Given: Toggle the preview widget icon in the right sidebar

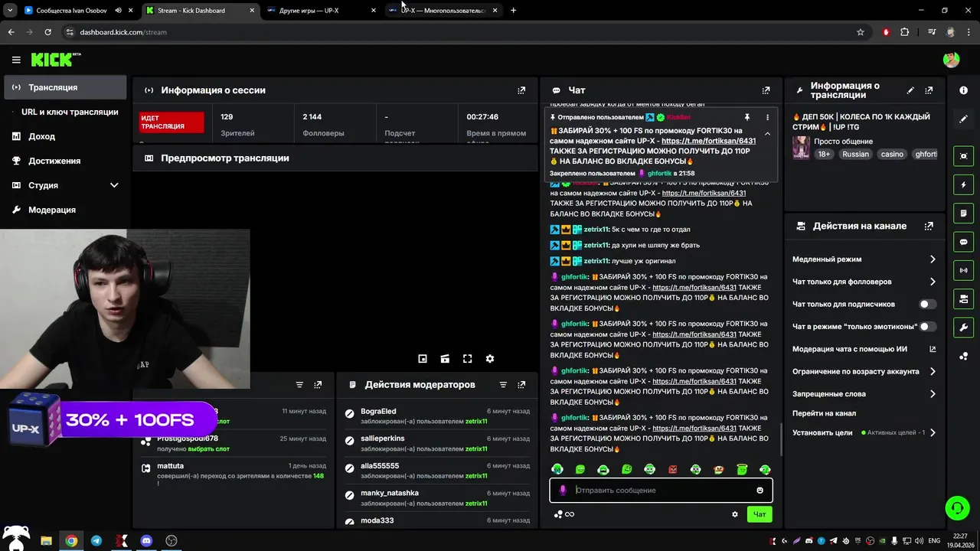Looking at the screenshot, I should pos(963,156).
